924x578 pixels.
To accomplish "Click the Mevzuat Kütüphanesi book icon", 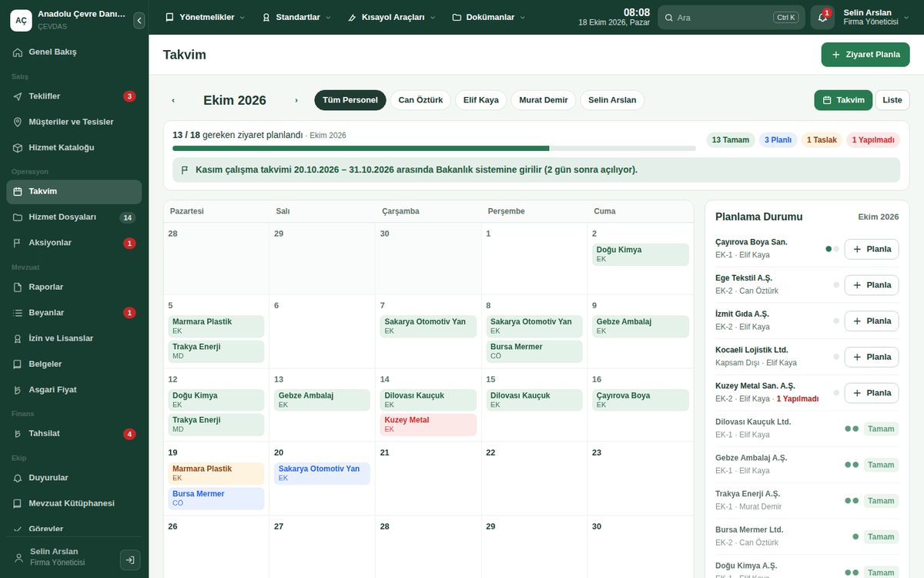I will click(18, 503).
